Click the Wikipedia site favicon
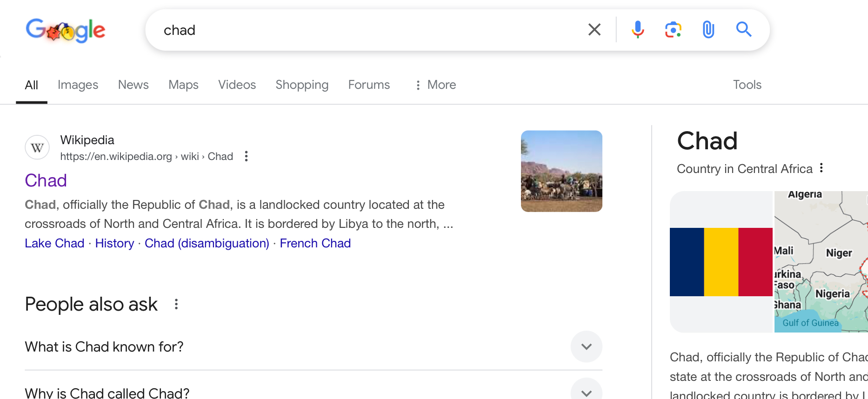Screen dimensions: 868x399 coord(37,148)
